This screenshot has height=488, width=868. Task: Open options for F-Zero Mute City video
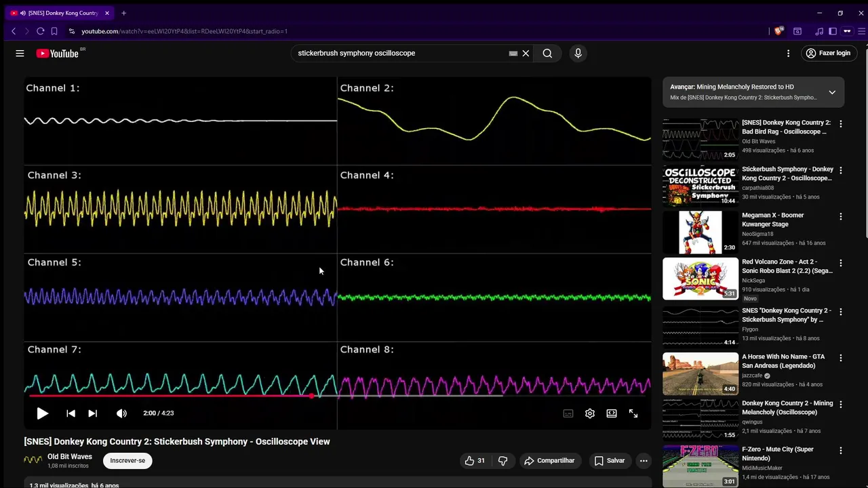pyautogui.click(x=841, y=450)
